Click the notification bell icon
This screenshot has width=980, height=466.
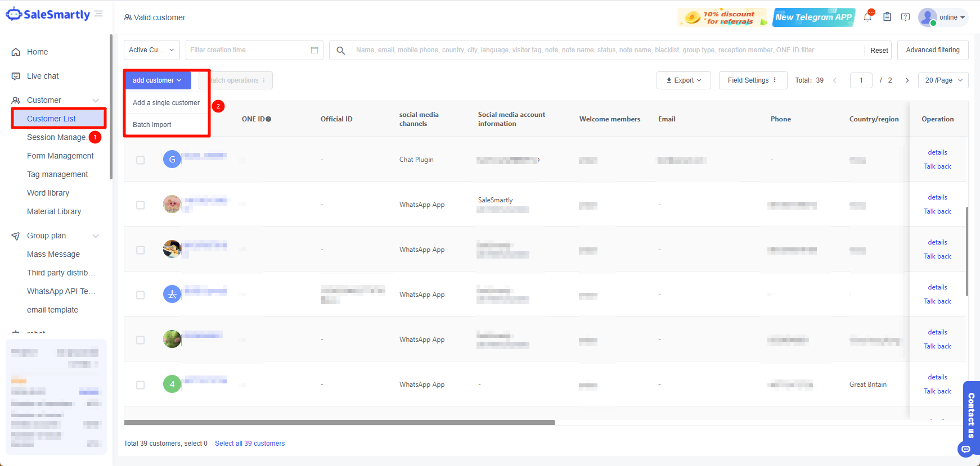tap(867, 17)
